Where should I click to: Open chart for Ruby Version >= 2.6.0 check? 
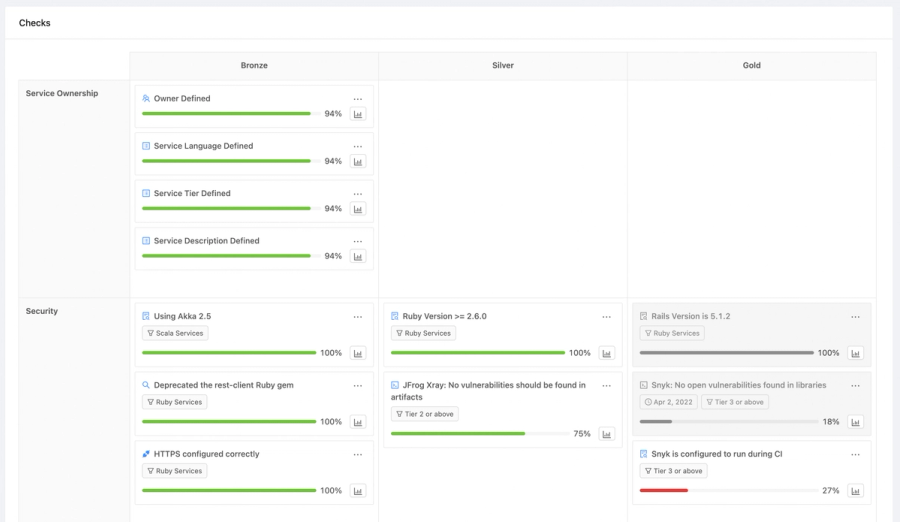click(x=607, y=353)
